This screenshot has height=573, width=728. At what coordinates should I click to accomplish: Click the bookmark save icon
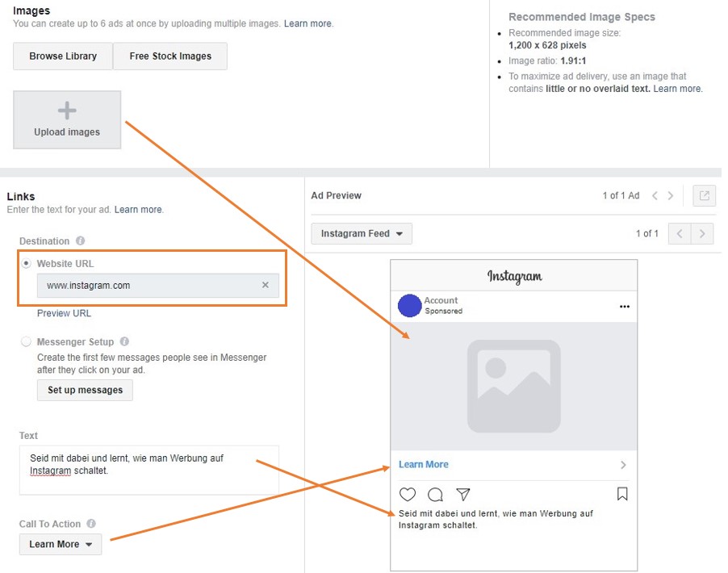(x=622, y=494)
